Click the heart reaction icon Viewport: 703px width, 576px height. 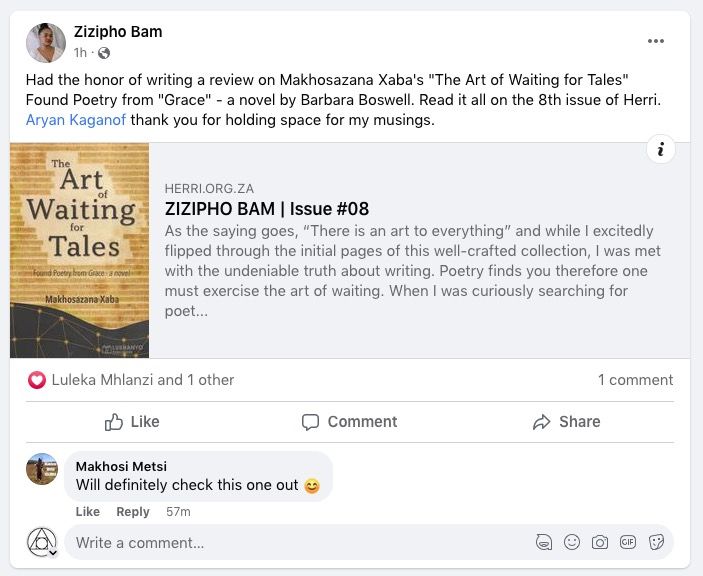pyautogui.click(x=37, y=380)
